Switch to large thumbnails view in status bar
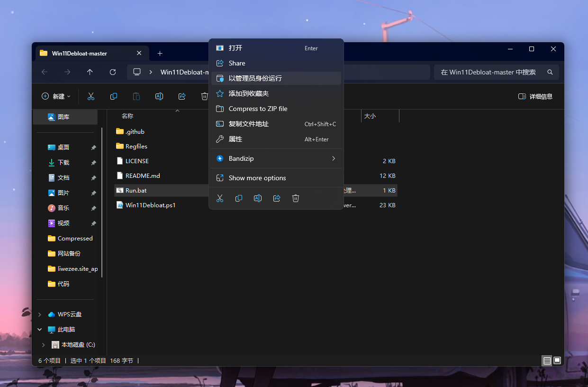 coord(557,360)
